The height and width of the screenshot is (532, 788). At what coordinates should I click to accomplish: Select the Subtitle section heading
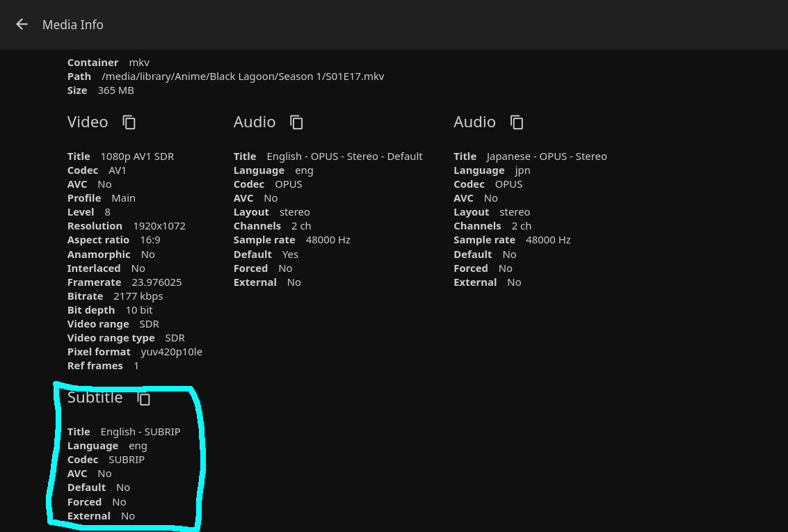pyautogui.click(x=95, y=398)
